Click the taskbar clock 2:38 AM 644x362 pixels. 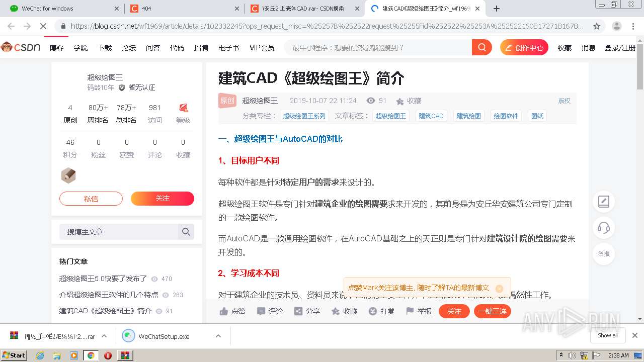(x=618, y=355)
